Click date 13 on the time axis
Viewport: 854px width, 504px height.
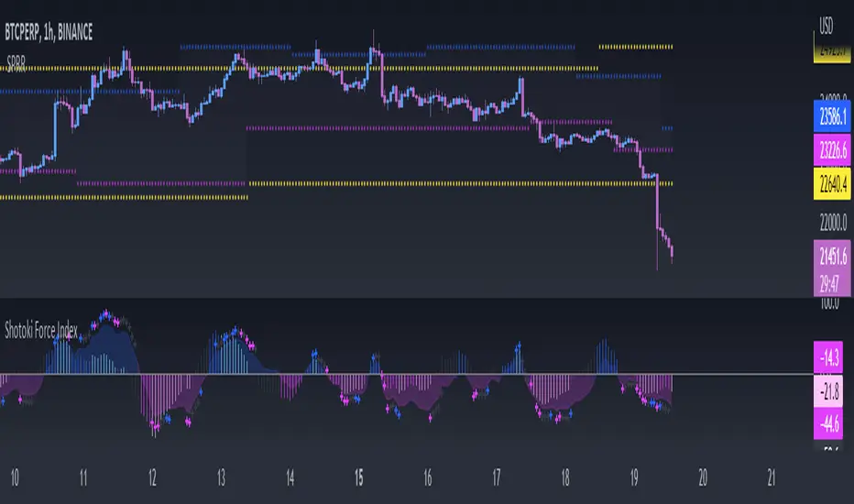(x=221, y=478)
